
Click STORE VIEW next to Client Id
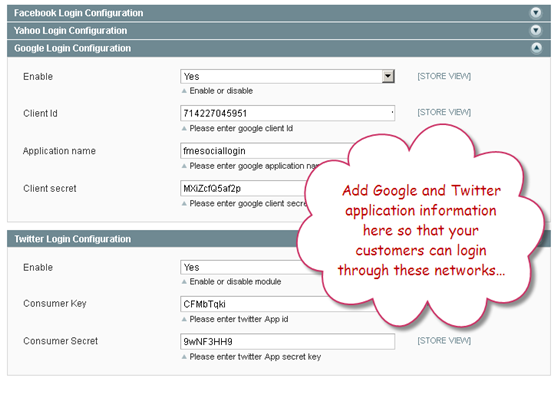(444, 112)
